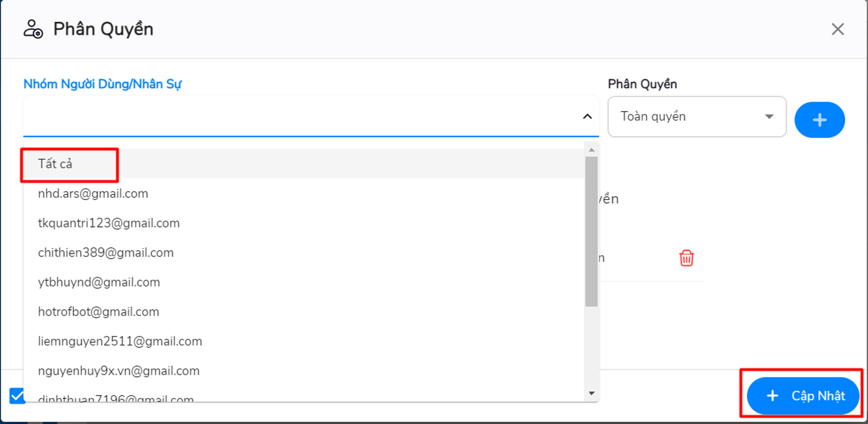Close the Phân Quyền dialog

(837, 29)
